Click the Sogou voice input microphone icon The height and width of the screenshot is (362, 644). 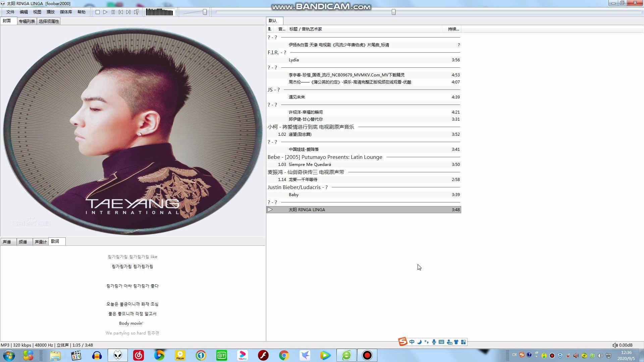(x=434, y=342)
